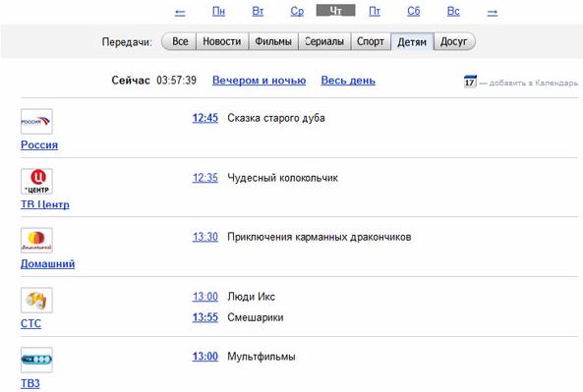
Task: Open the 13:30 time link
Action: click(x=205, y=237)
